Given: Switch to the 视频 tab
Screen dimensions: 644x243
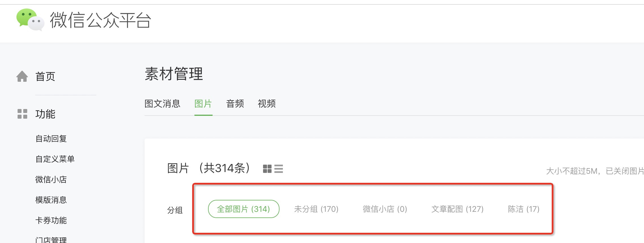Looking at the screenshot, I should (267, 104).
